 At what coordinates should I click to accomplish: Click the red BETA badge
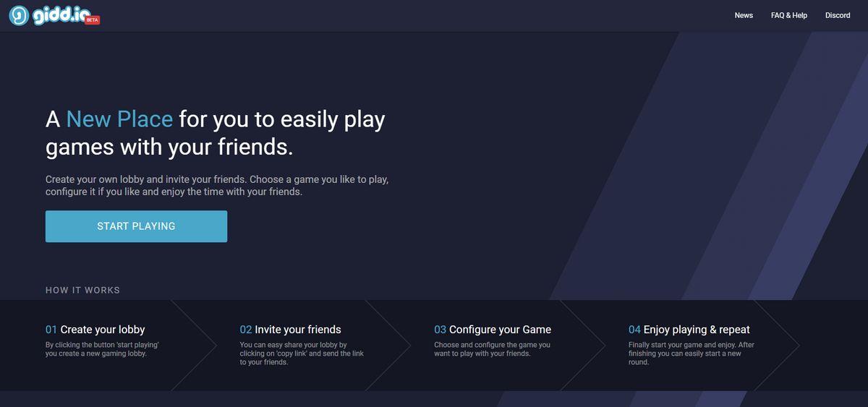click(92, 20)
